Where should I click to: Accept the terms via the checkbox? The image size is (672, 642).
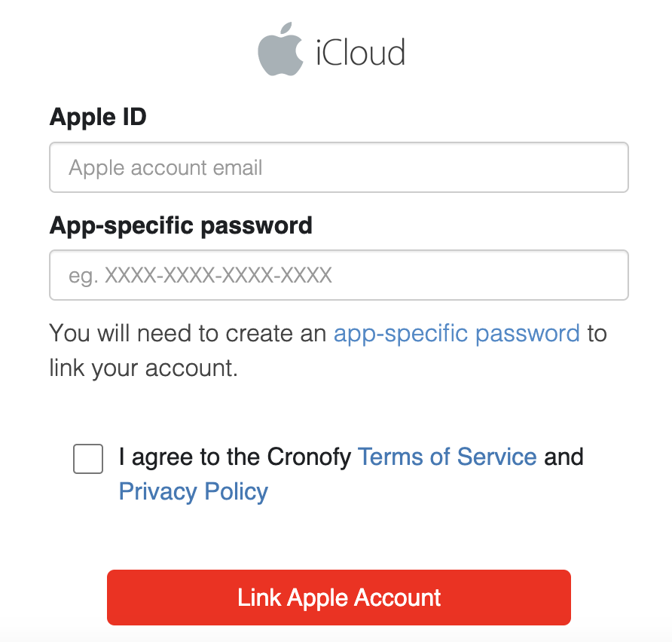pos(88,459)
